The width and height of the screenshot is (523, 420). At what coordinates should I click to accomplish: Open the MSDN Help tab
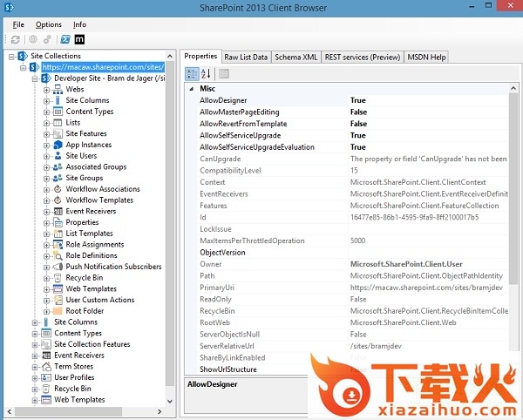pos(426,57)
